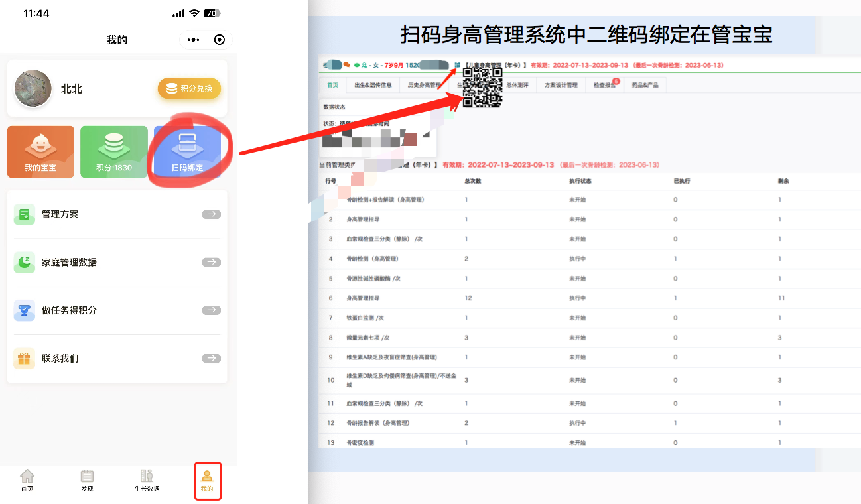This screenshot has height=504, width=861.
Task: Click the 已执行 column header
Action: (682, 180)
